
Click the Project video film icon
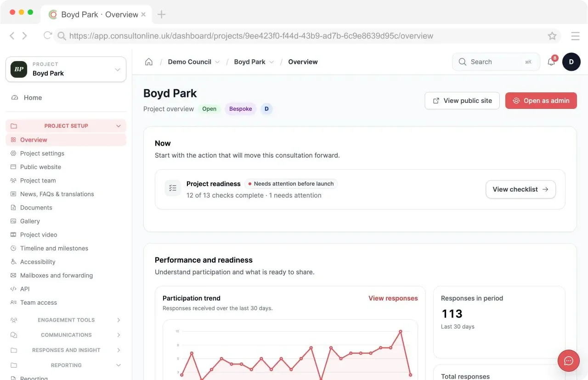pos(13,235)
